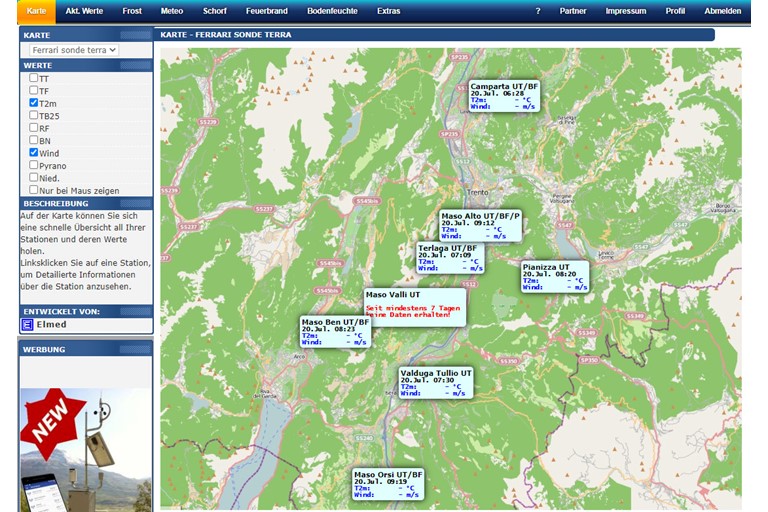Click the Abmelden link
Screen dimensions: 768x512
tap(722, 11)
